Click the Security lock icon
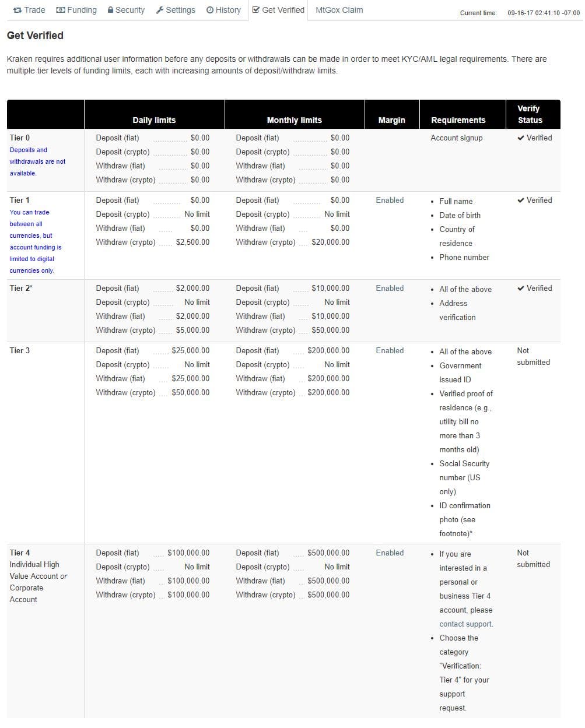Screen dimensions: 585x728 click(111, 10)
